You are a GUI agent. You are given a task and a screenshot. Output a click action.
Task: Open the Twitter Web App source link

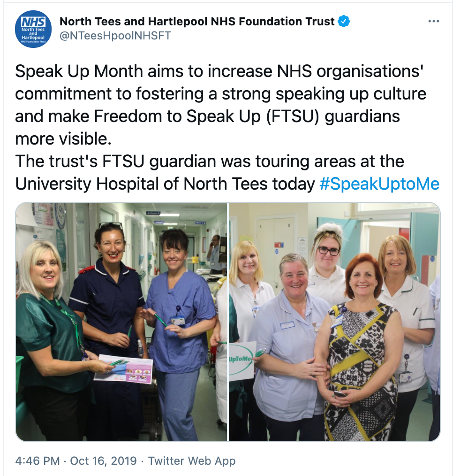pos(192,461)
